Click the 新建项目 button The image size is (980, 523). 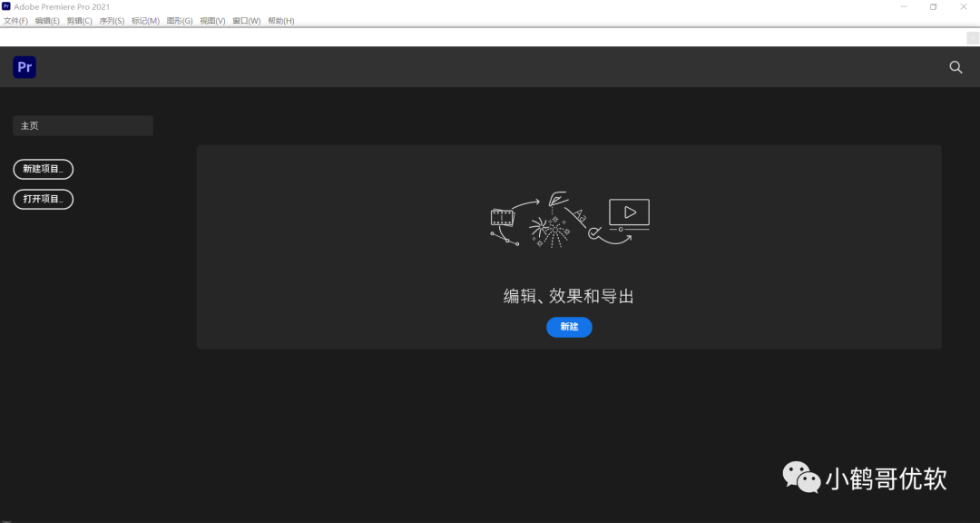point(43,169)
